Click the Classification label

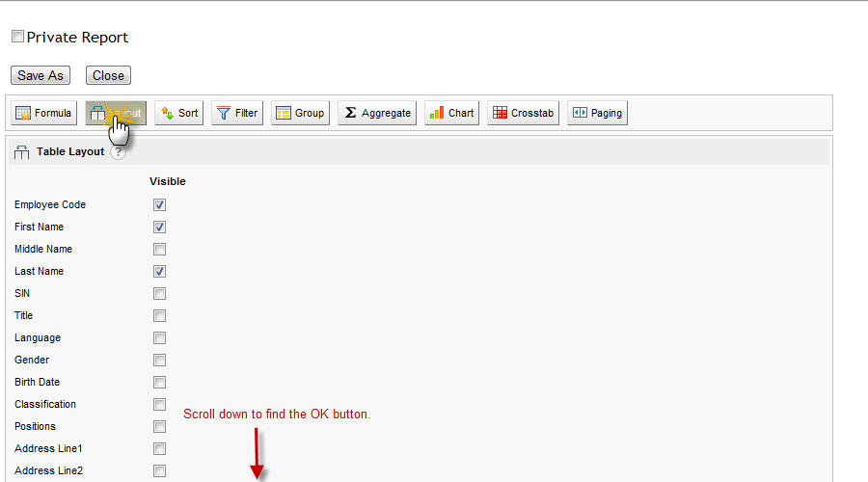pos(45,404)
